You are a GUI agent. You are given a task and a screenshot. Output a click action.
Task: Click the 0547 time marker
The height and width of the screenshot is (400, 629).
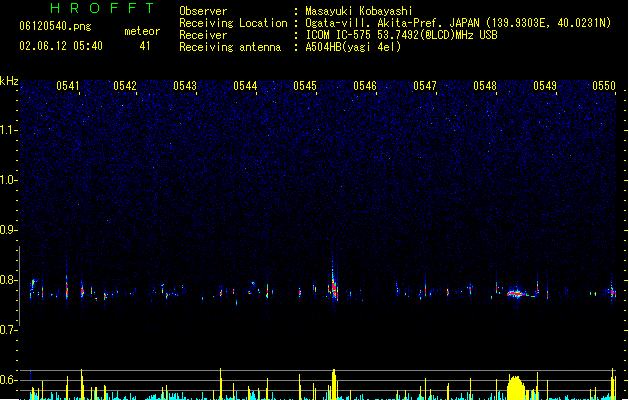[x=425, y=86]
